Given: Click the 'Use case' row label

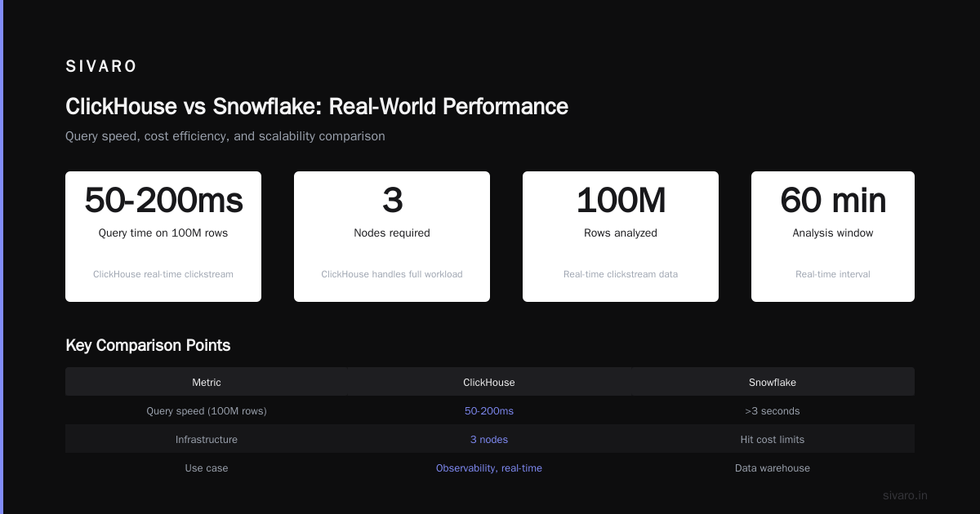Looking at the screenshot, I should coord(207,468).
